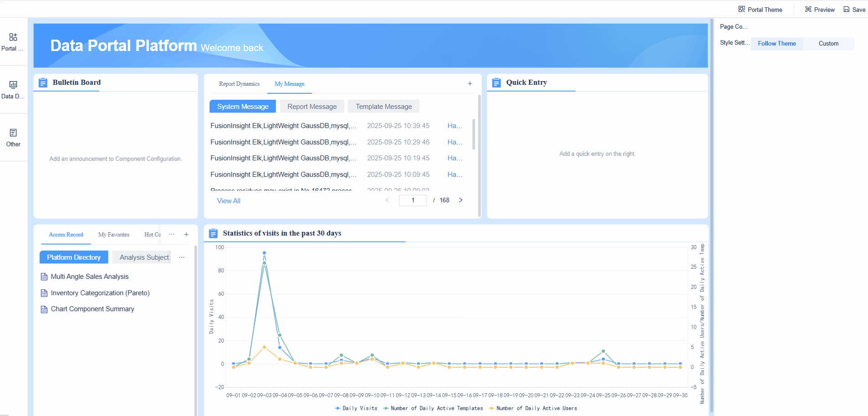Click the Save button
The image size is (868, 416).
pos(854,10)
